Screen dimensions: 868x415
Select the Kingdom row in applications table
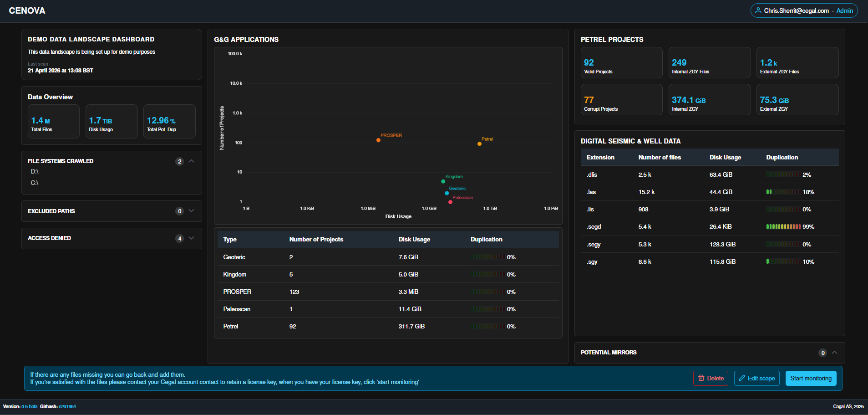tap(388, 274)
